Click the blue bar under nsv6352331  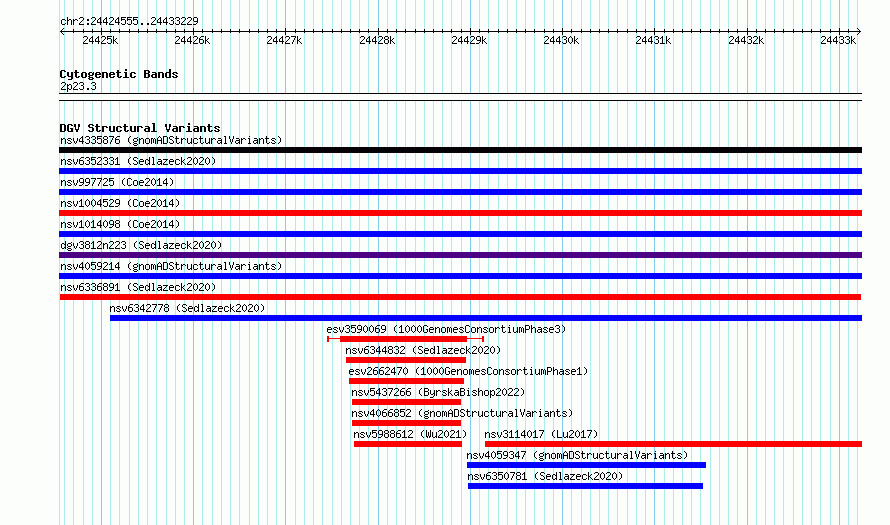(x=460, y=171)
